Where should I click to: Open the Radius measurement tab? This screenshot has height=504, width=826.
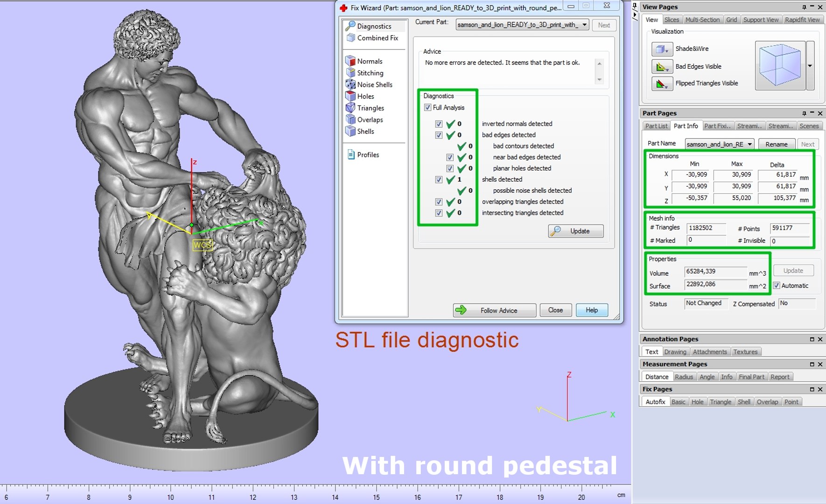(x=684, y=377)
